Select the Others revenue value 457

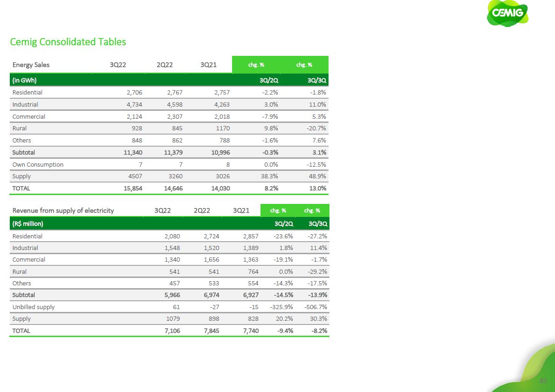point(173,284)
